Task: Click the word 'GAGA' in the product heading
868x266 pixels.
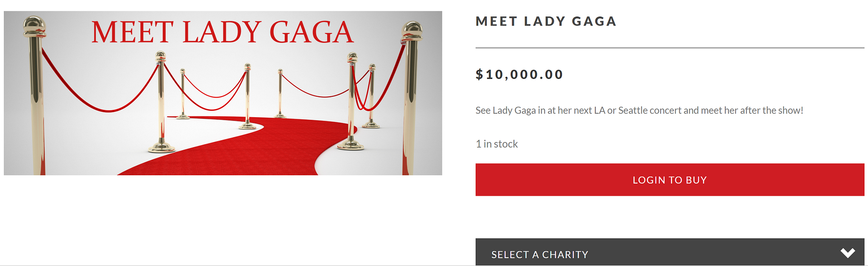Action: pos(594,21)
